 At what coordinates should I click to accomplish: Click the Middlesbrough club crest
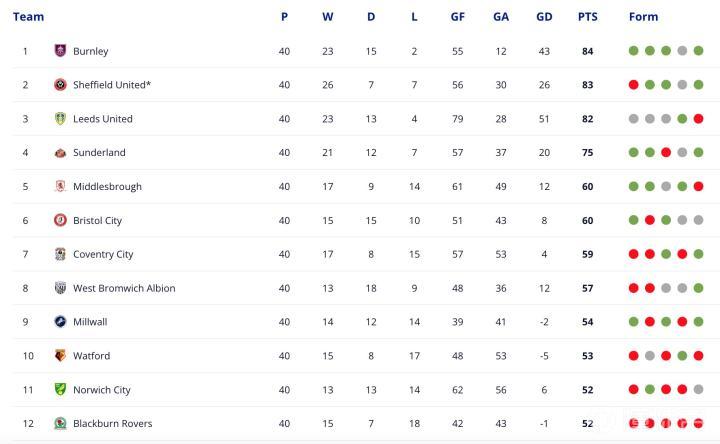point(60,187)
